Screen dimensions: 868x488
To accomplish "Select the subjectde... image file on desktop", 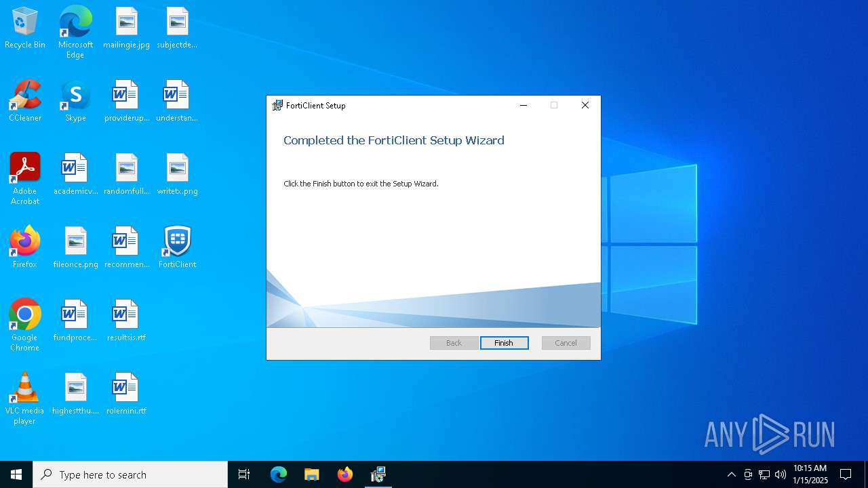I will pyautogui.click(x=177, y=28).
